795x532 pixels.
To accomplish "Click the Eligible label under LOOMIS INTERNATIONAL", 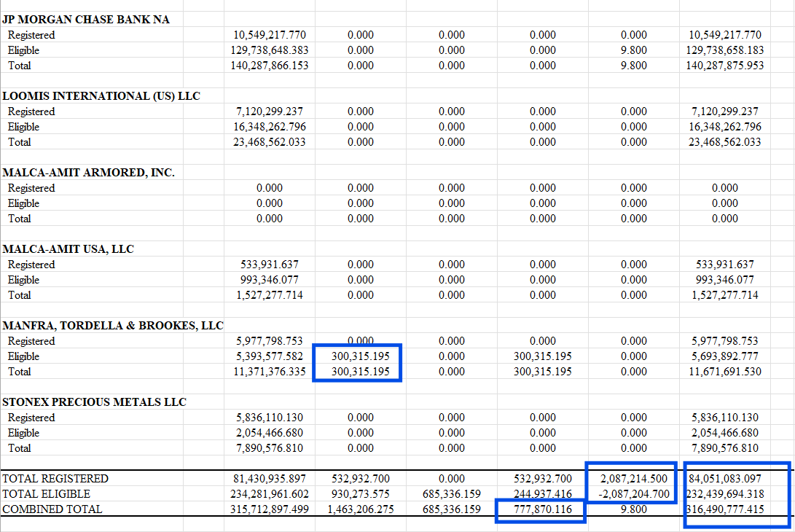I will pos(23,127).
